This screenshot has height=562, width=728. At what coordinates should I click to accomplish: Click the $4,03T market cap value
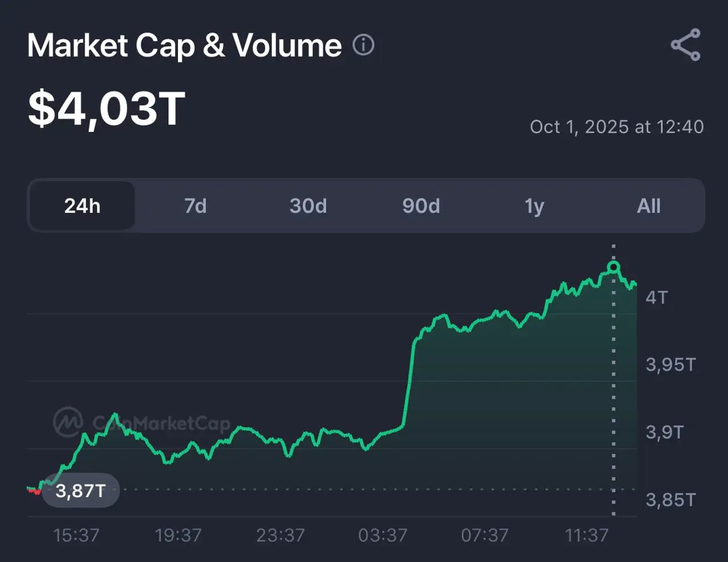[107, 109]
